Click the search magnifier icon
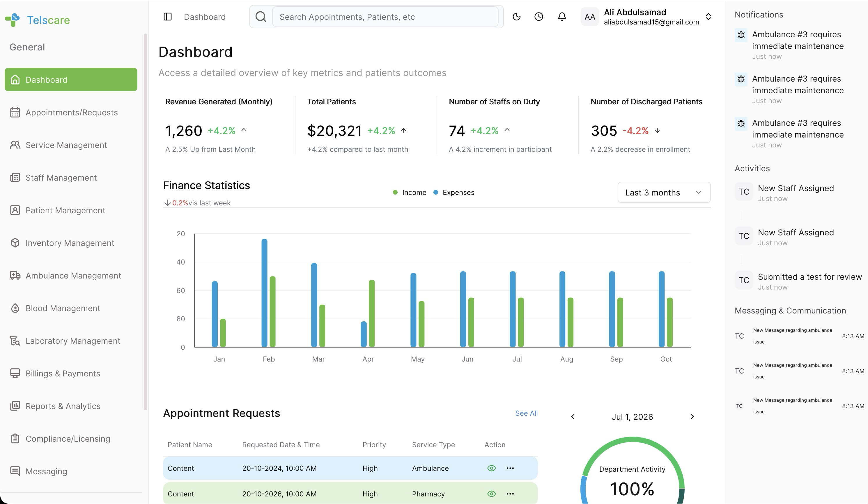This screenshot has height=504, width=868. tap(261, 17)
